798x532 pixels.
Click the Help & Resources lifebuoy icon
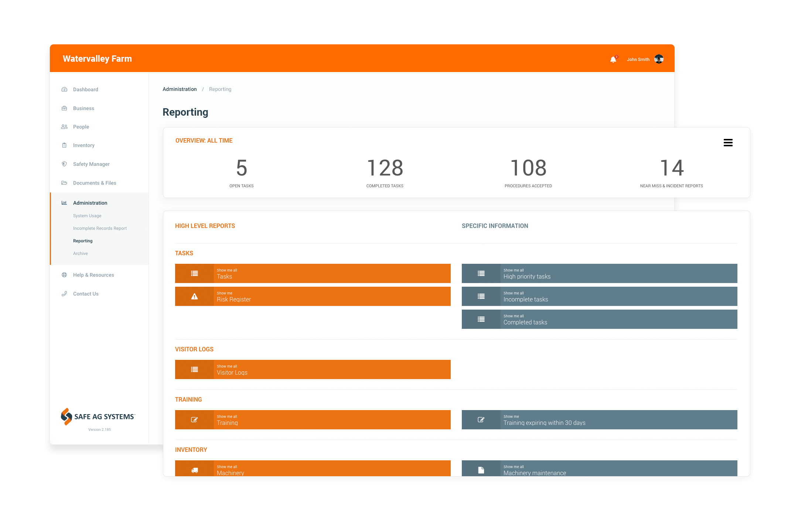click(x=64, y=275)
